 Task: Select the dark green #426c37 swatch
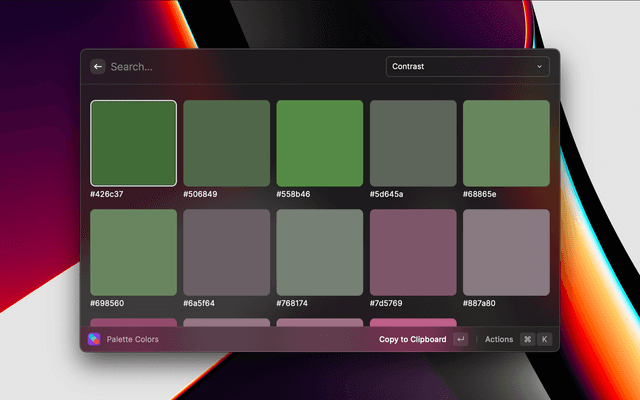[x=134, y=143]
